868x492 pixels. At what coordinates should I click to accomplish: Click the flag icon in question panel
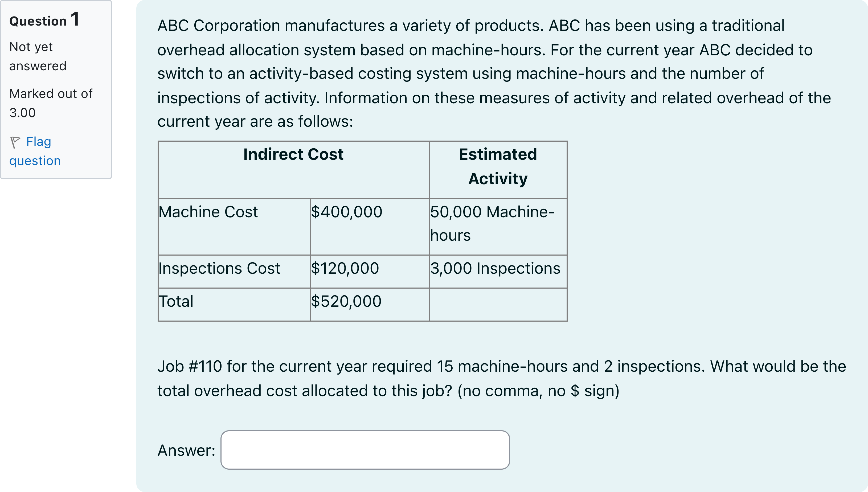[x=15, y=142]
